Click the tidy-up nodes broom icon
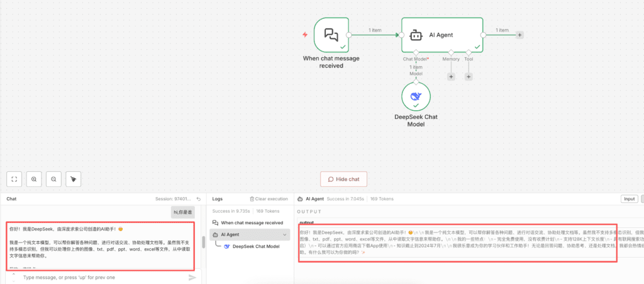Viewport: 644px width, 284px height. pyautogui.click(x=74, y=179)
